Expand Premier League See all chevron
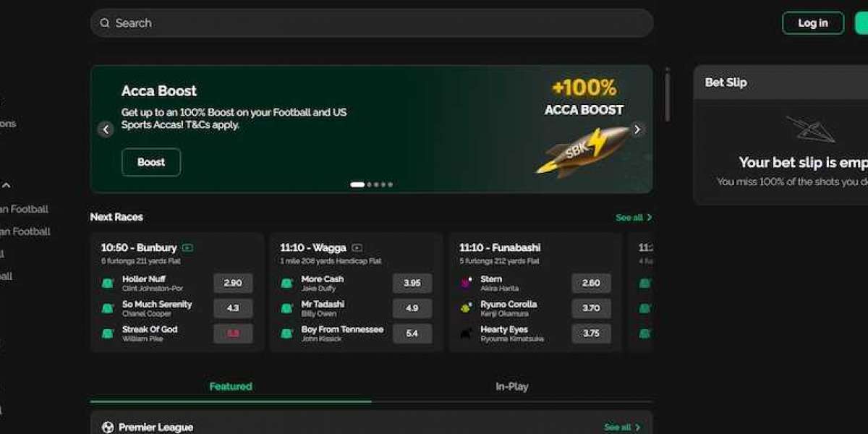The image size is (868, 434). (x=637, y=427)
